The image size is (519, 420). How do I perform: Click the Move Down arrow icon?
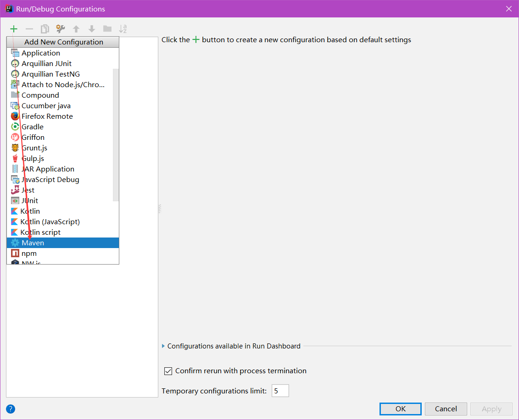[92, 29]
